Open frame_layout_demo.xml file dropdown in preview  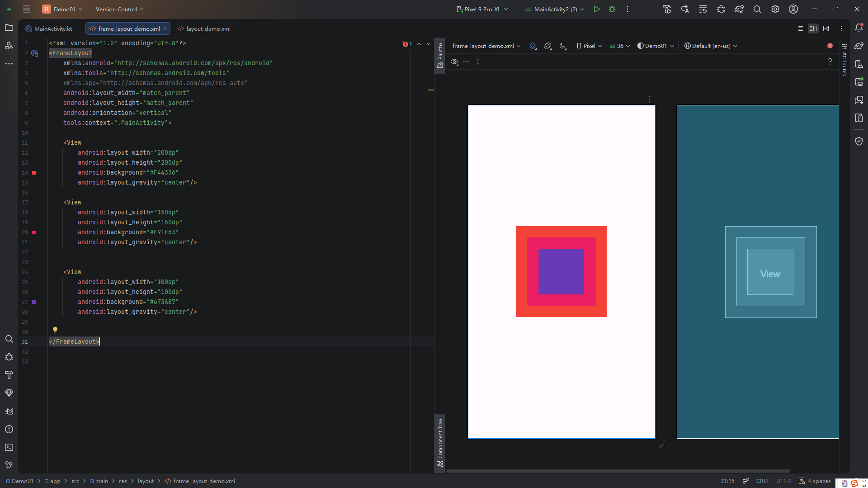pos(486,46)
